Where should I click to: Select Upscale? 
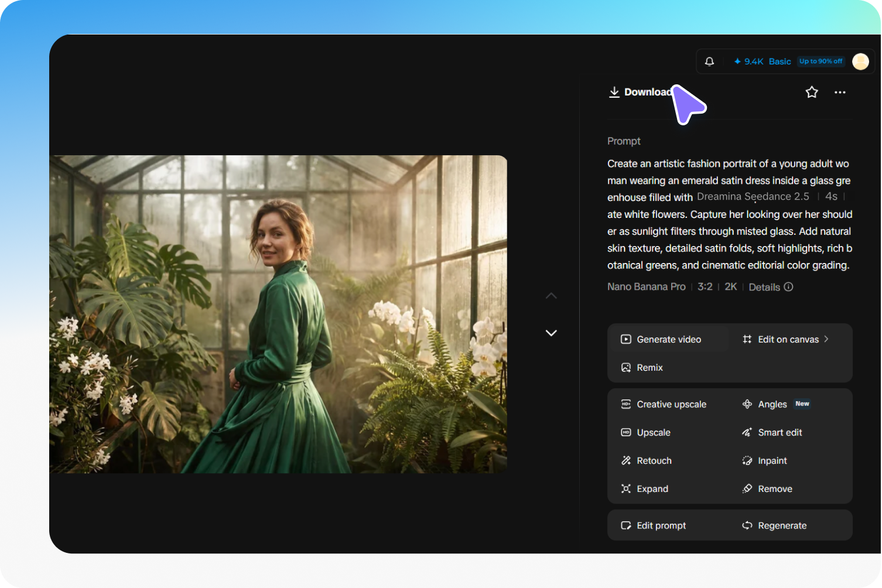coord(645,432)
